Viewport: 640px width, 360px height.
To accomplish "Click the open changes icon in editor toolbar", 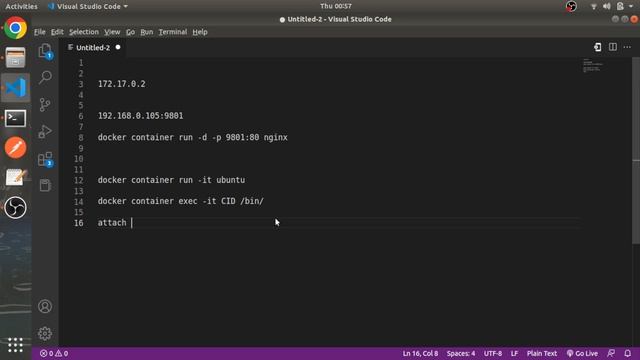I will (x=598, y=47).
